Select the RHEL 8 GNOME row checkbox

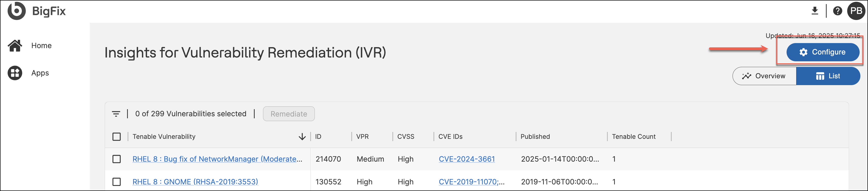point(117,182)
